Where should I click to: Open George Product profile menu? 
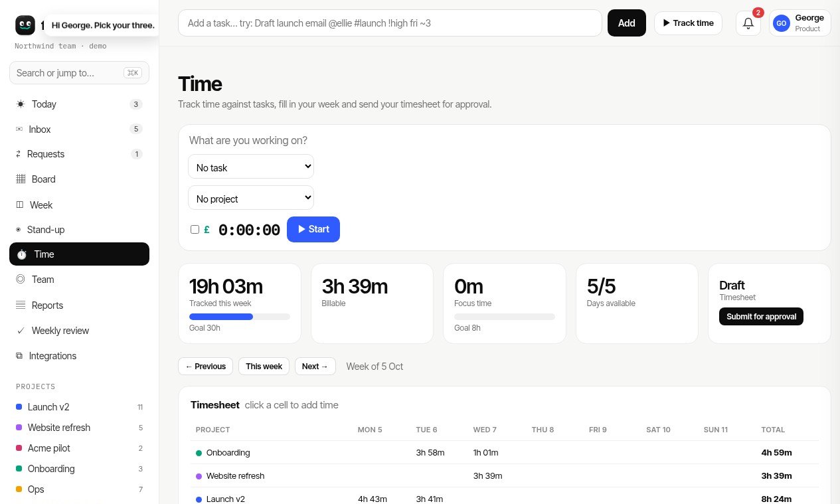[x=799, y=23]
